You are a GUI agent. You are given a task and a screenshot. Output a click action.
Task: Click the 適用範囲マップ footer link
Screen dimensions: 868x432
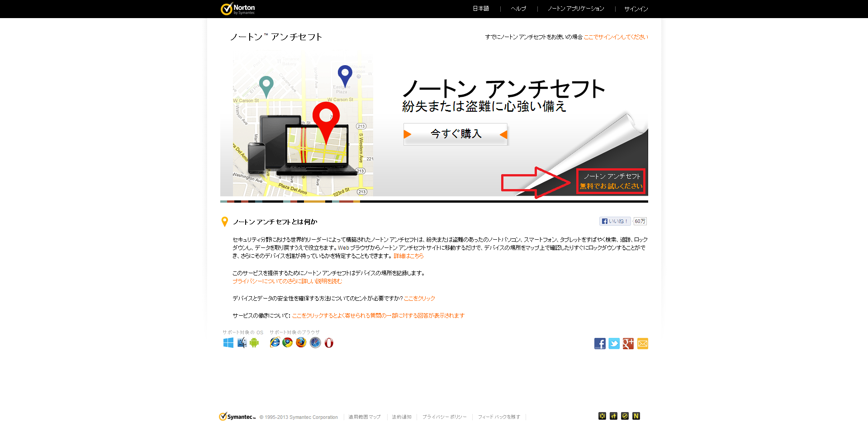(x=365, y=417)
